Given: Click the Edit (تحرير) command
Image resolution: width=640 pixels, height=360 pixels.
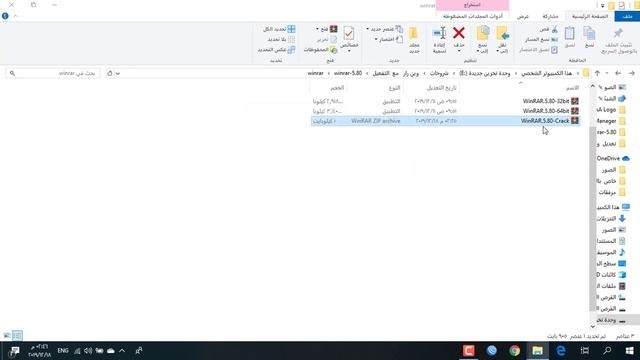Looking at the screenshot, I should (327, 39).
